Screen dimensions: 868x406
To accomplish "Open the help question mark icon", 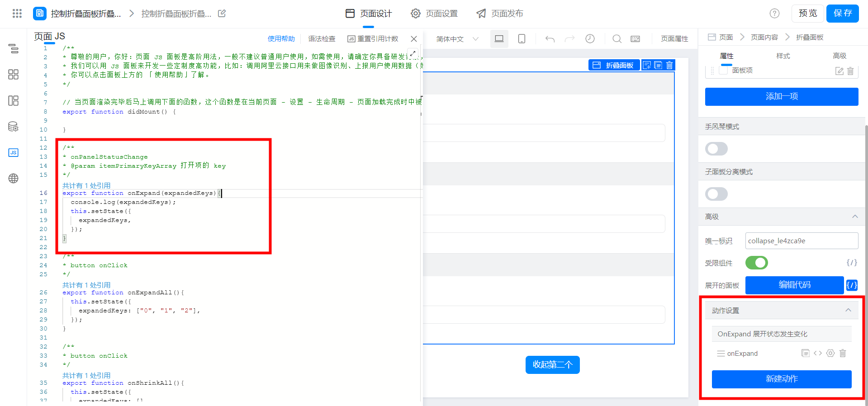I will pos(774,14).
